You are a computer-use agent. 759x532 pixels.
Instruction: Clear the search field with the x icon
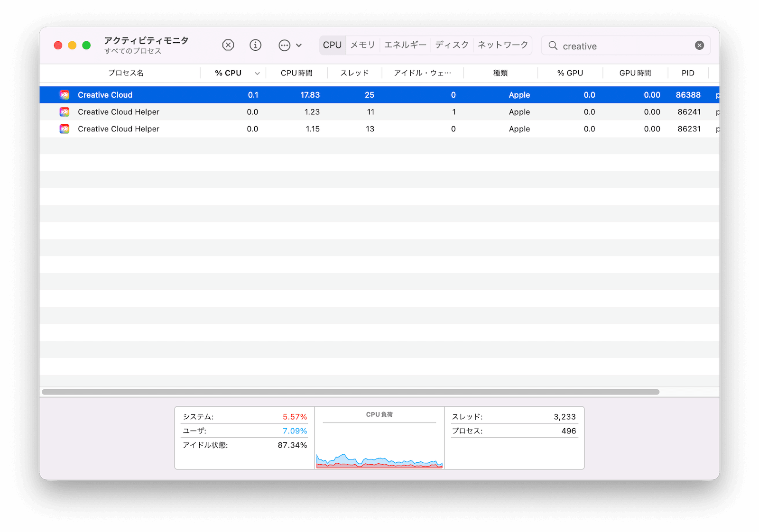pos(699,46)
